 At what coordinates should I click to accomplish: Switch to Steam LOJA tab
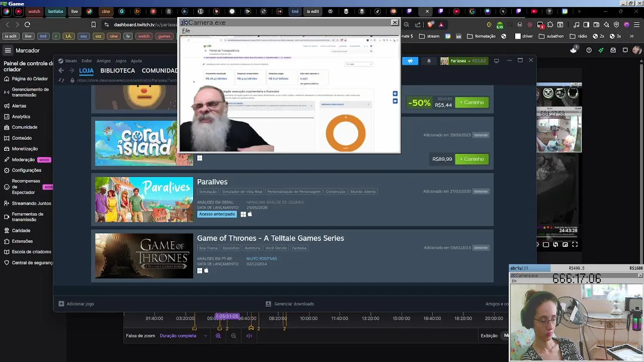pyautogui.click(x=86, y=71)
